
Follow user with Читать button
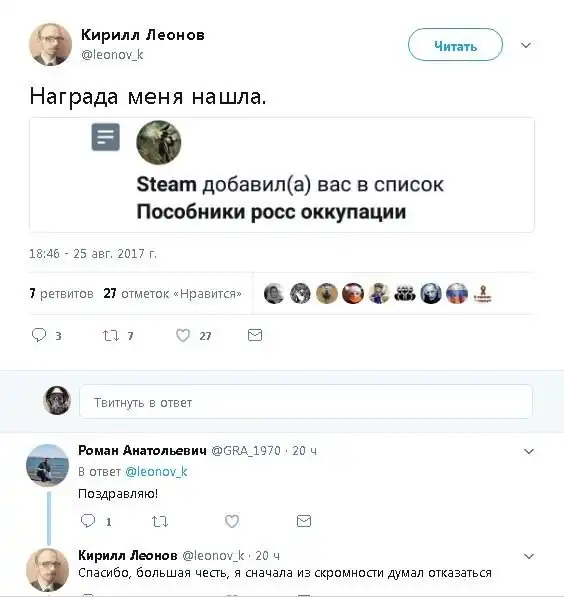point(455,45)
